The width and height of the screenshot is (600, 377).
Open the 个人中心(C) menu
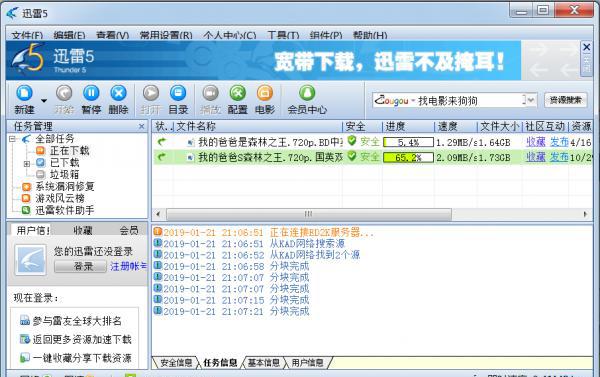point(230,36)
